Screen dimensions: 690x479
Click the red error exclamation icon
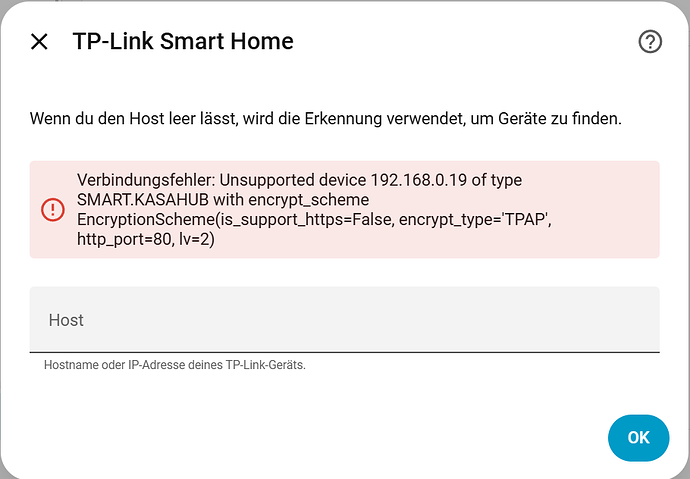(x=53, y=209)
